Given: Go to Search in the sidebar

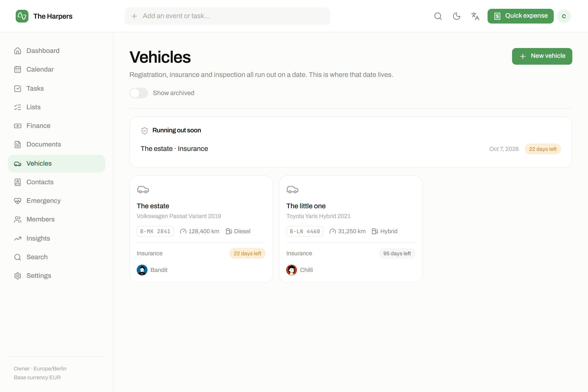Looking at the screenshot, I should (57, 257).
